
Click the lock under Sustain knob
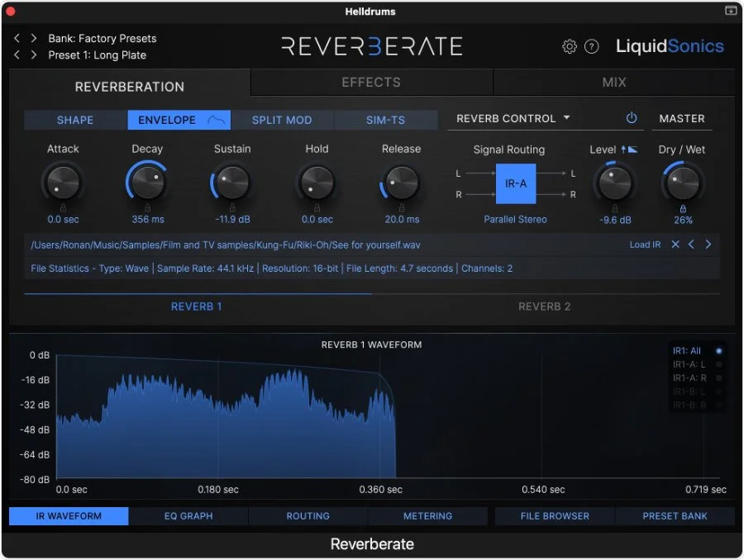coord(232,207)
